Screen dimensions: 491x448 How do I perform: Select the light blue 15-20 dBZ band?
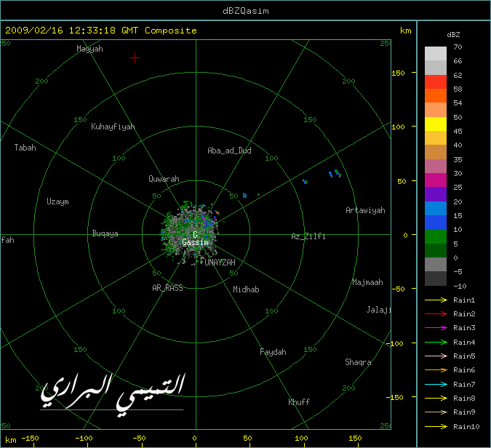tap(436, 208)
